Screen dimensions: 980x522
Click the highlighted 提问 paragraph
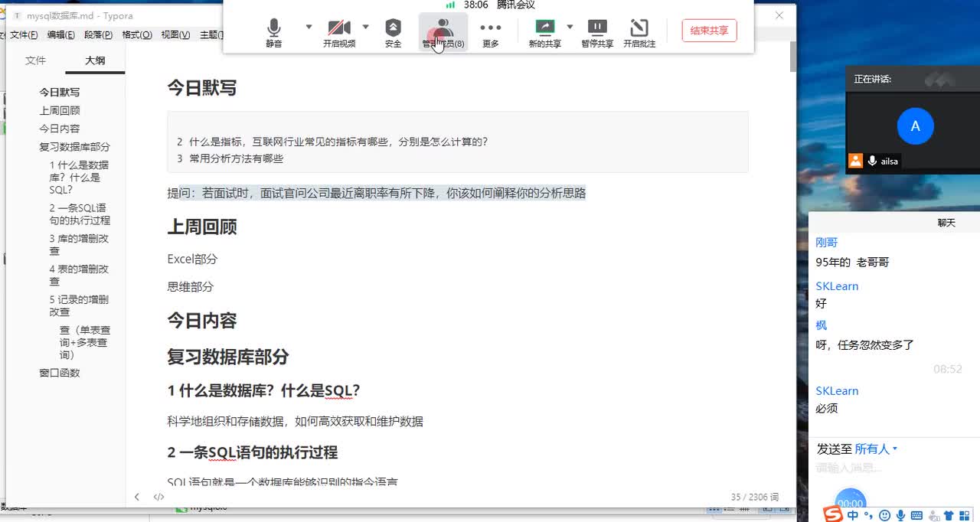point(377,193)
